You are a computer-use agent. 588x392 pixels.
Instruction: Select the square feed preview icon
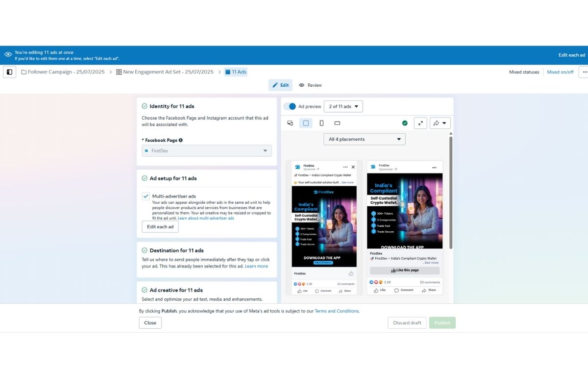coord(306,123)
